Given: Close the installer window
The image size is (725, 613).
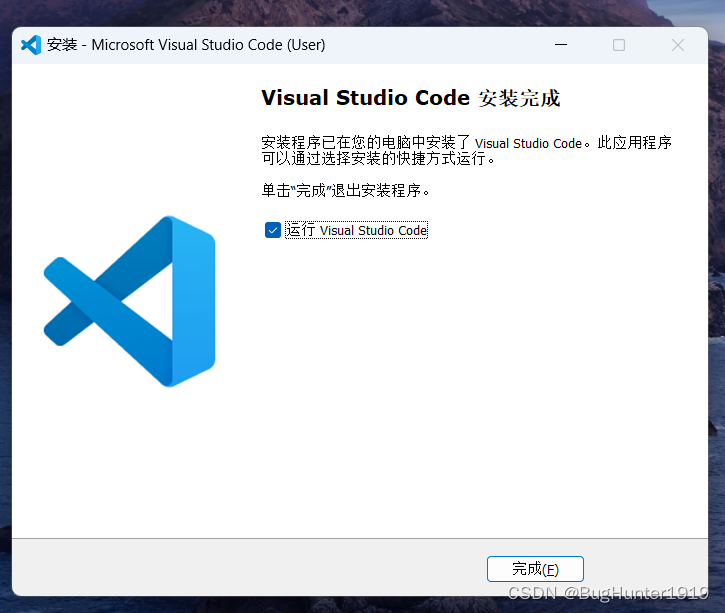Looking at the screenshot, I should 678,45.
